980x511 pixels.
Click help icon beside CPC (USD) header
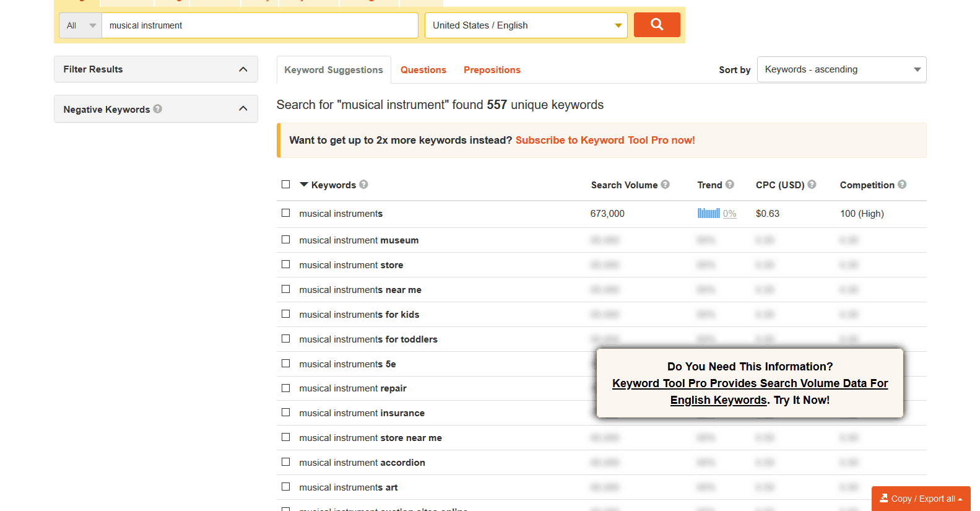(x=812, y=185)
